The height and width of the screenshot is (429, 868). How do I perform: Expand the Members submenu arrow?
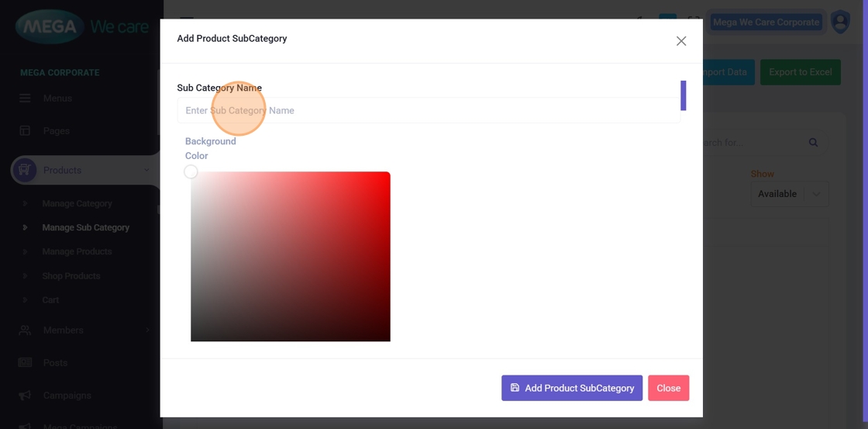coord(146,330)
